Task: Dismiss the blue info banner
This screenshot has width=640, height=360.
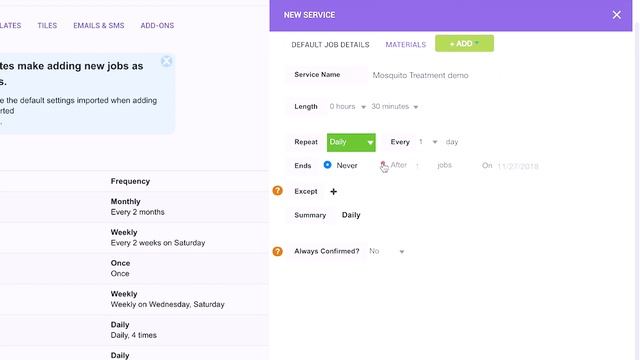Action: (x=167, y=61)
